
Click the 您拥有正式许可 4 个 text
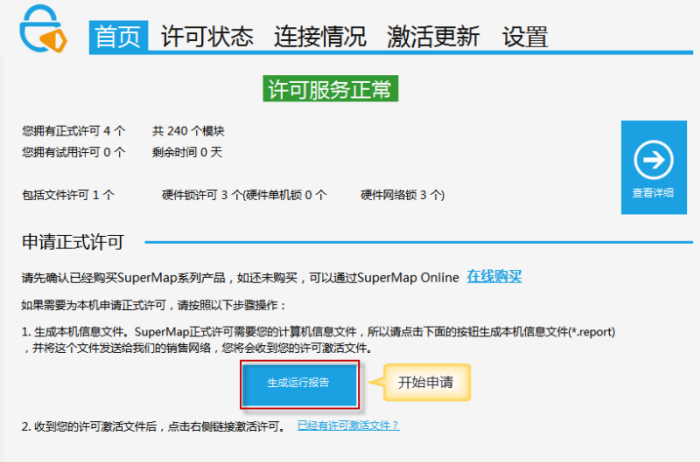(x=74, y=131)
